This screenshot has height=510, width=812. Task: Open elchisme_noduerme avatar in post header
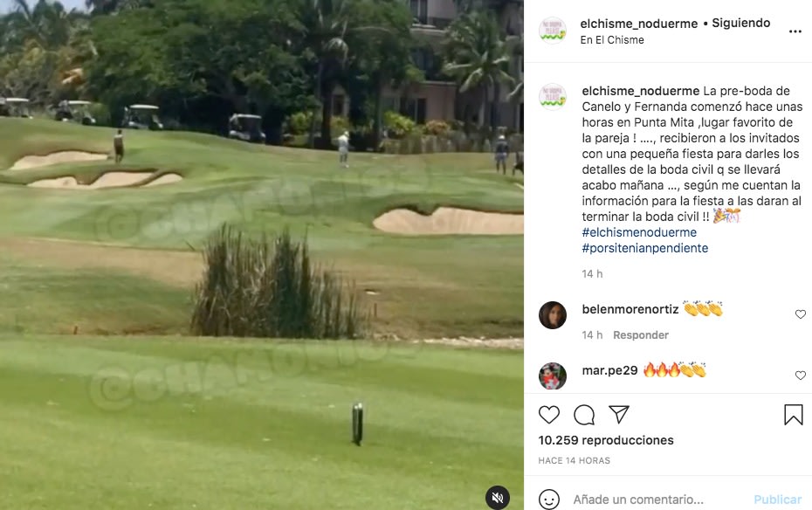[x=553, y=31]
